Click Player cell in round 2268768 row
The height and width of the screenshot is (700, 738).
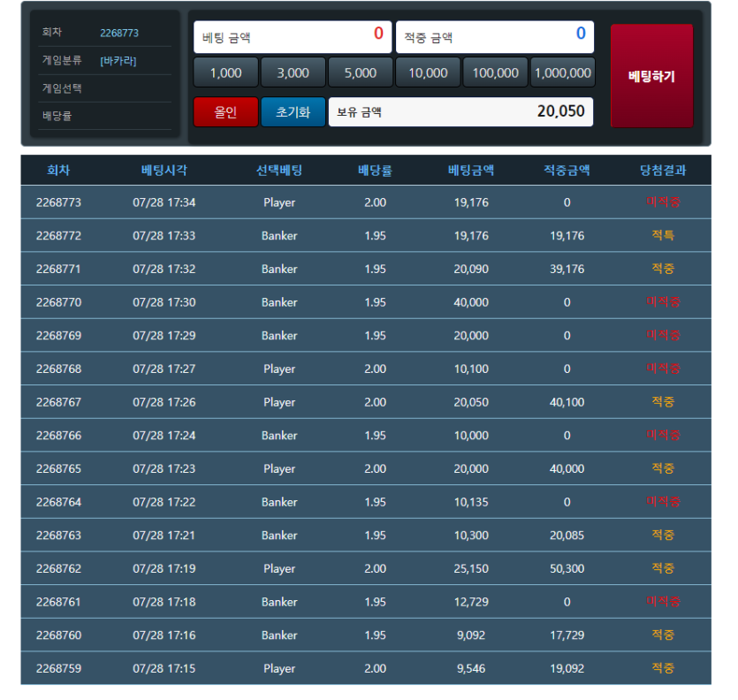[279, 369]
